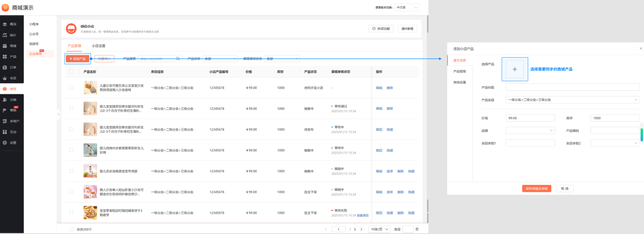Viewport: 644px width, 234px height.
Task: Open 微信 WeChat in the left sidebar
Action: (x=10, y=89)
